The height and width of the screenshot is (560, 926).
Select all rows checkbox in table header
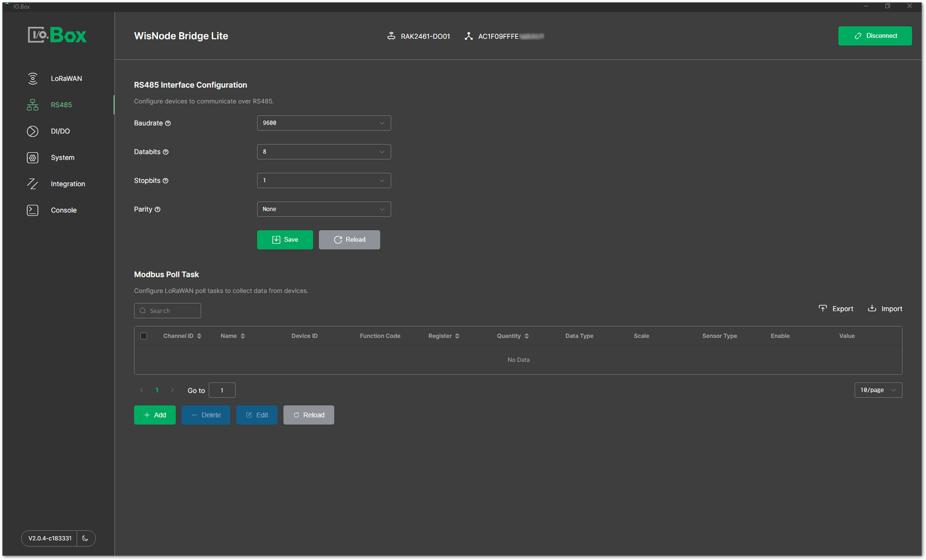(x=144, y=336)
